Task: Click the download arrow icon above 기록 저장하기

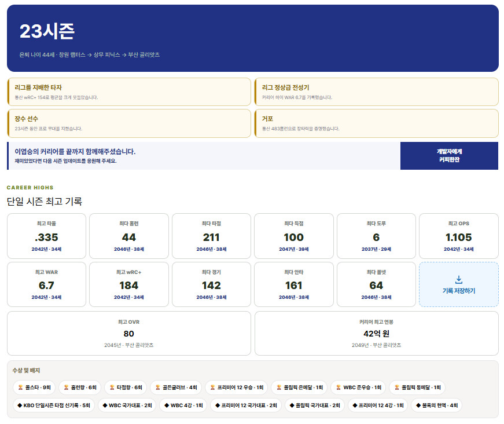Action: (459, 280)
